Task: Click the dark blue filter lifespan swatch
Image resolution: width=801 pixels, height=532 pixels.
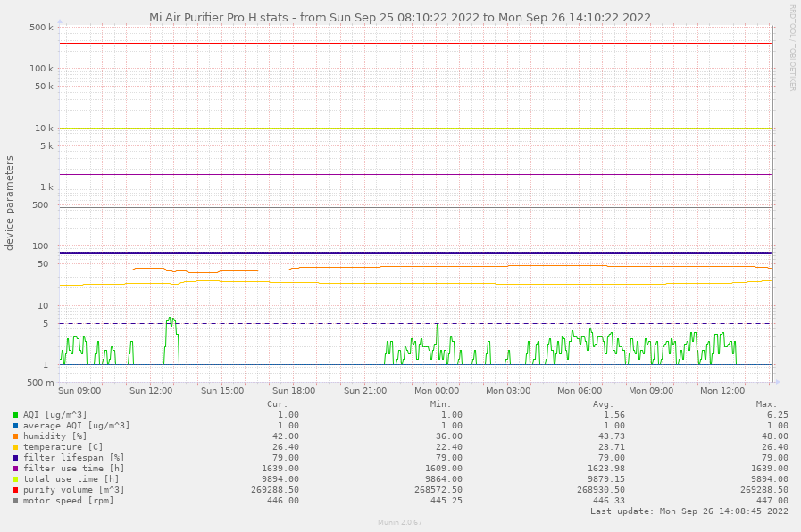Action: [15, 458]
